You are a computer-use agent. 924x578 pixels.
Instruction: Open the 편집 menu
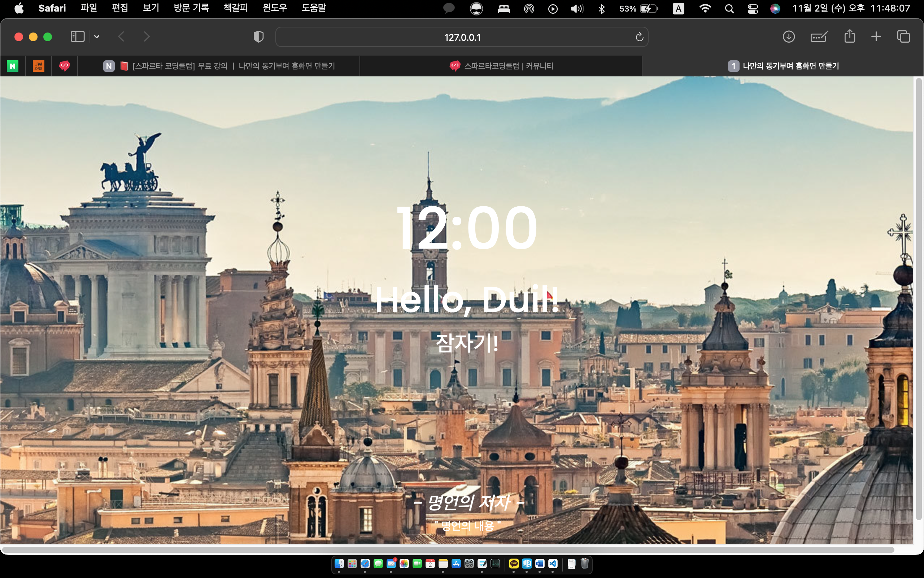(x=120, y=8)
